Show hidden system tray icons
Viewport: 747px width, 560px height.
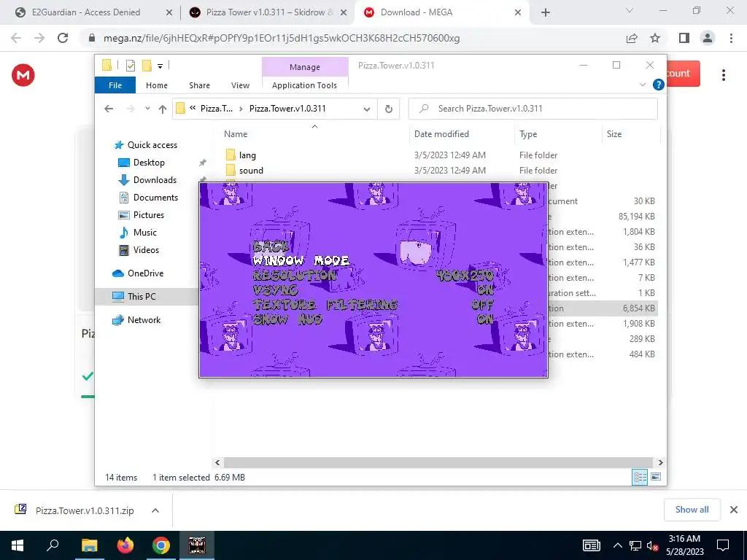(617, 545)
